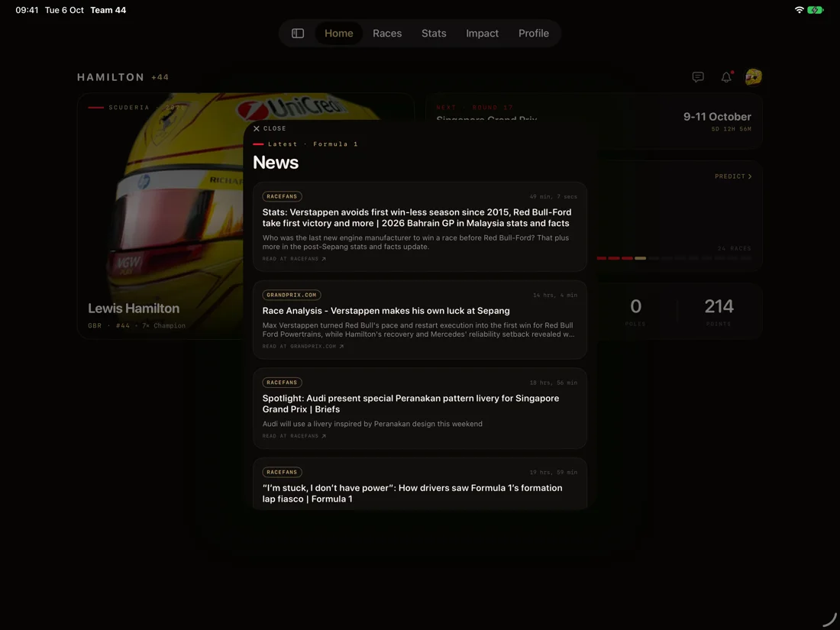Click Read at GrandPrix.com link
This screenshot has width=840, height=630.
303,347
